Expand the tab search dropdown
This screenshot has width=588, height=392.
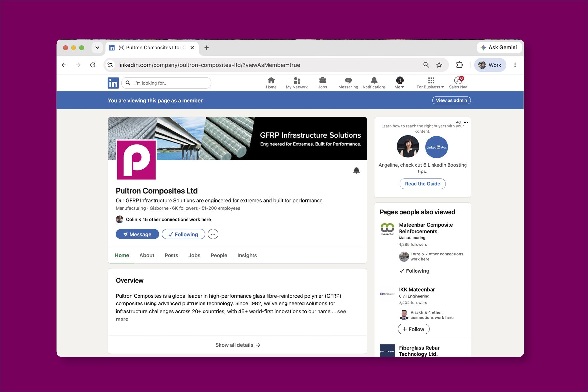pos(97,48)
